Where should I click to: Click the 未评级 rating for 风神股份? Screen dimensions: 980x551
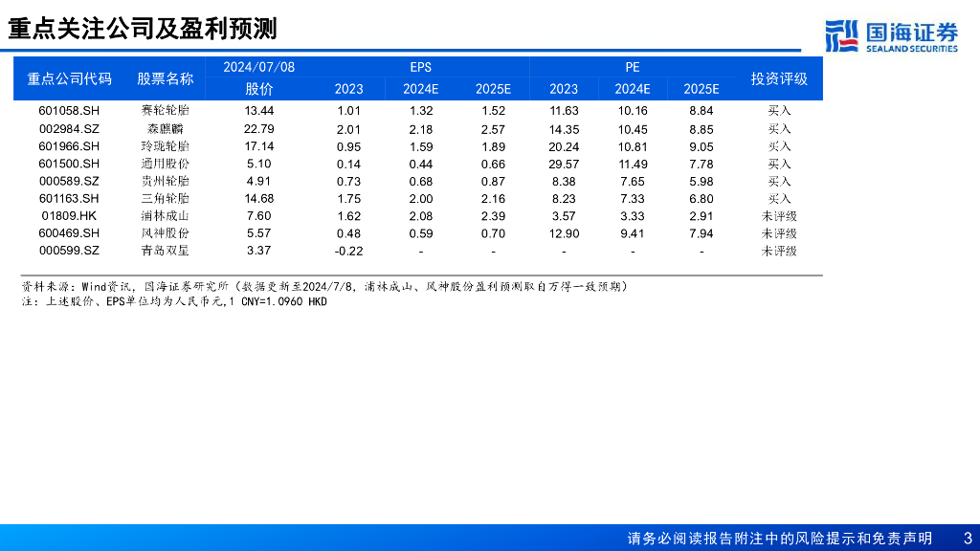pyautogui.click(x=779, y=233)
